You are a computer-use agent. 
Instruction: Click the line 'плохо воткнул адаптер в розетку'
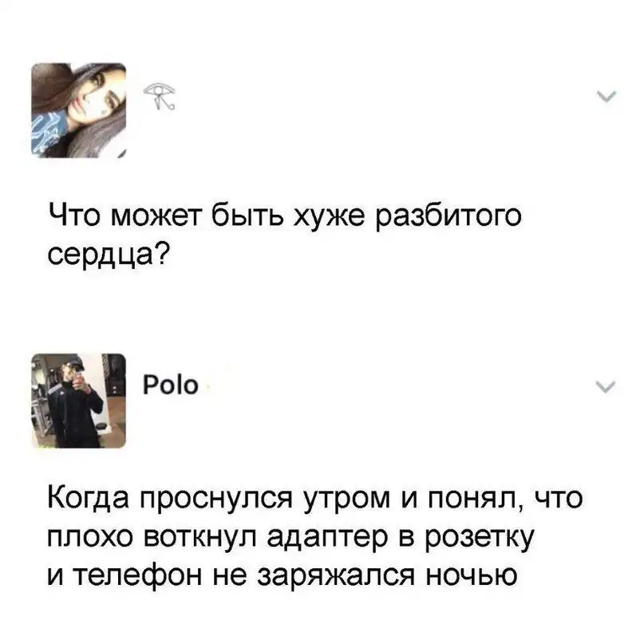(291, 537)
